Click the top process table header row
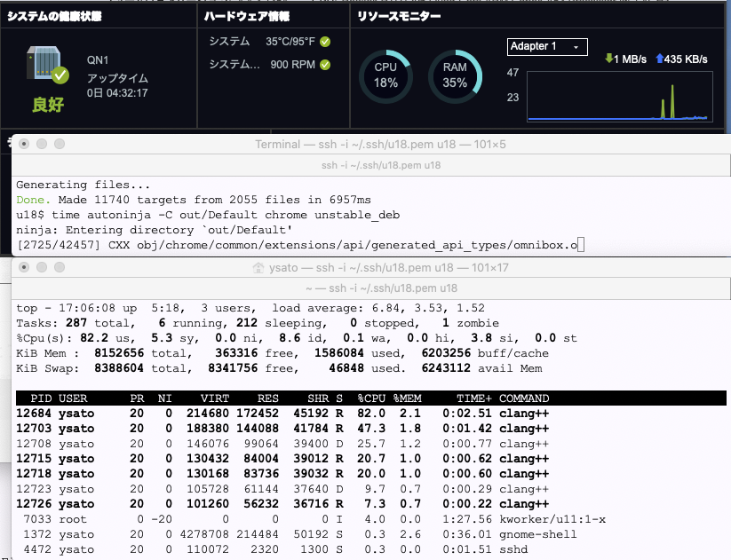 coord(291,398)
